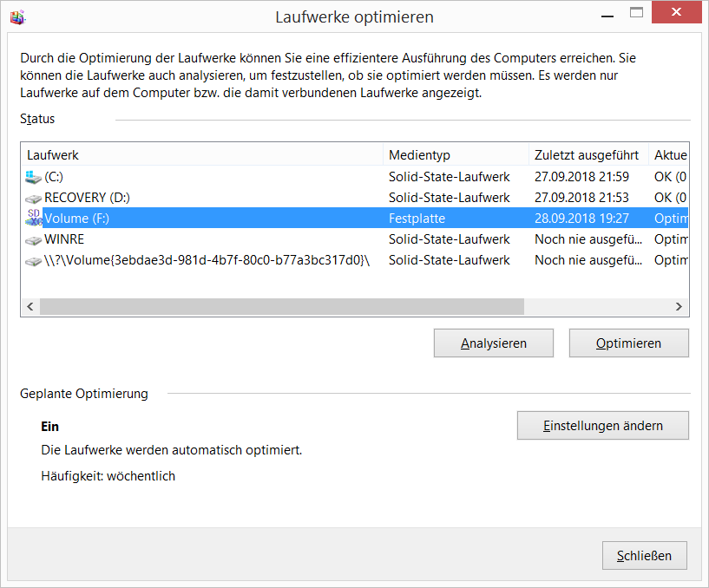Click the drive icon next to RECOVERY (D:)

click(x=34, y=199)
